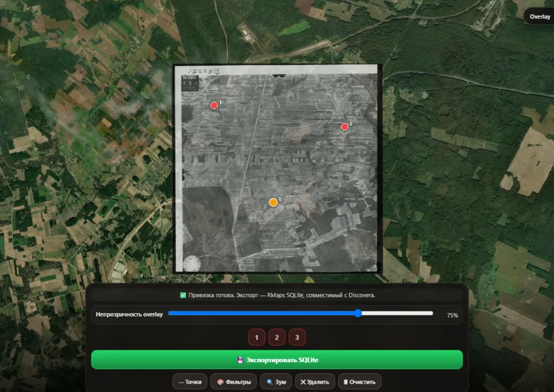
Task: Select orange control point 3 on overlay
Action: click(x=273, y=202)
